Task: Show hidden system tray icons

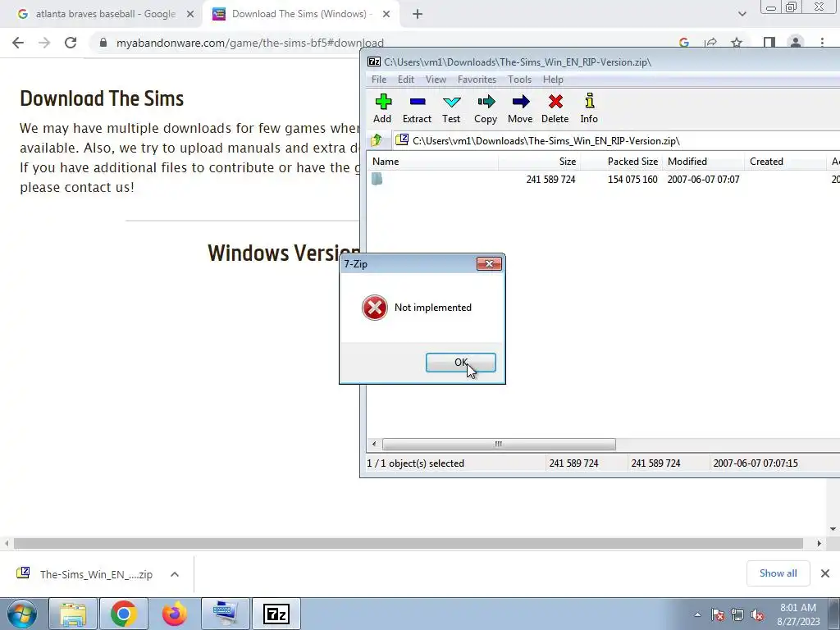Action: pyautogui.click(x=697, y=614)
